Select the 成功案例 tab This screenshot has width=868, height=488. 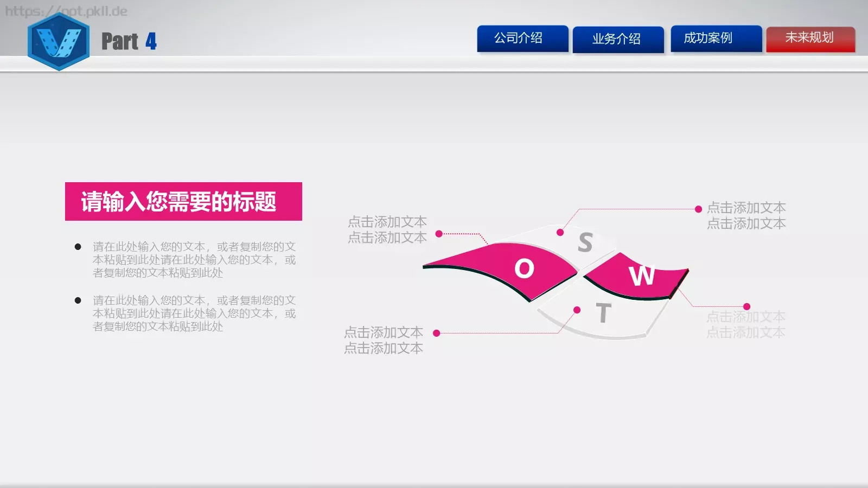coord(716,38)
